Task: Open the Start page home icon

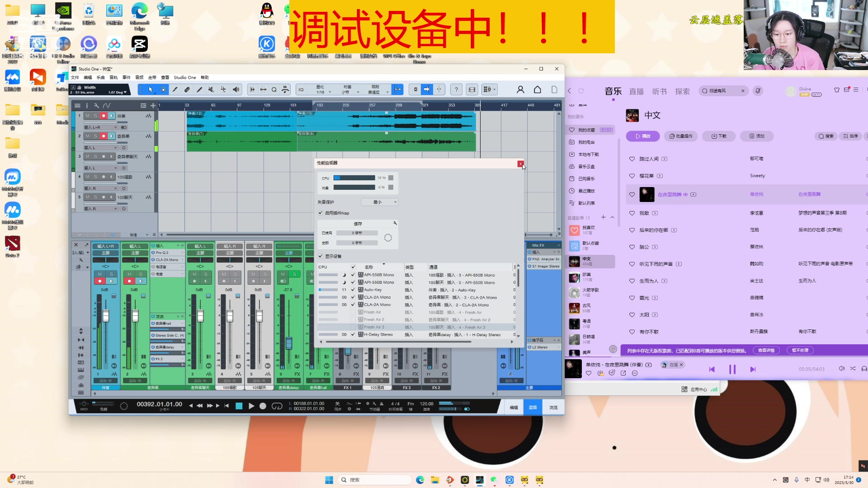Action: coord(538,89)
